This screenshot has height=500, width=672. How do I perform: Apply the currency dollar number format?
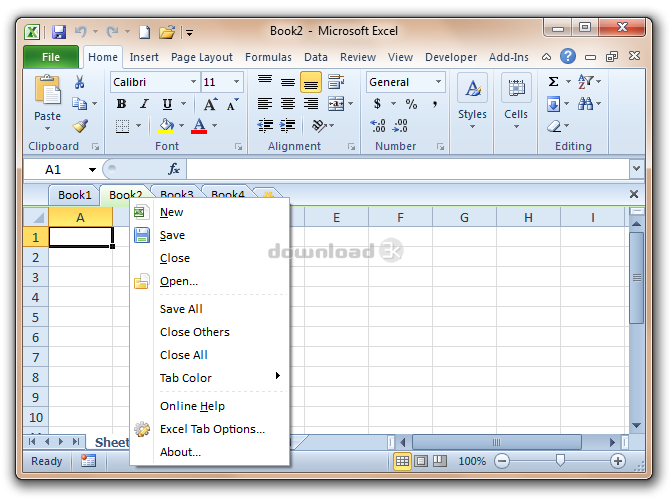coord(377,104)
